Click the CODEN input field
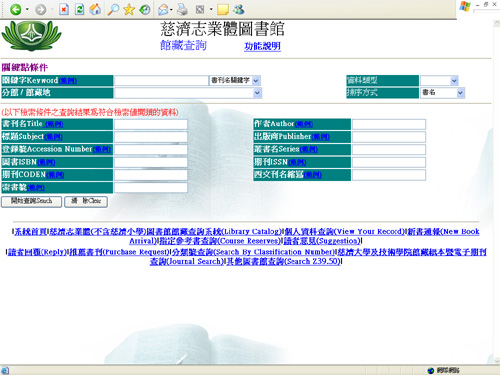Viewport: 500px width, 375px height. coord(151,175)
